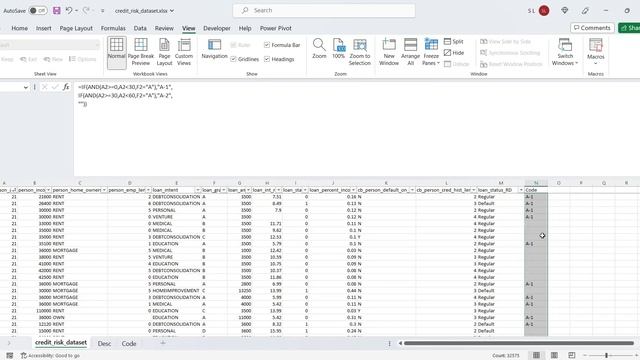Click the Comments button
Image resolution: width=640 pixels, height=360 pixels.
click(592, 28)
